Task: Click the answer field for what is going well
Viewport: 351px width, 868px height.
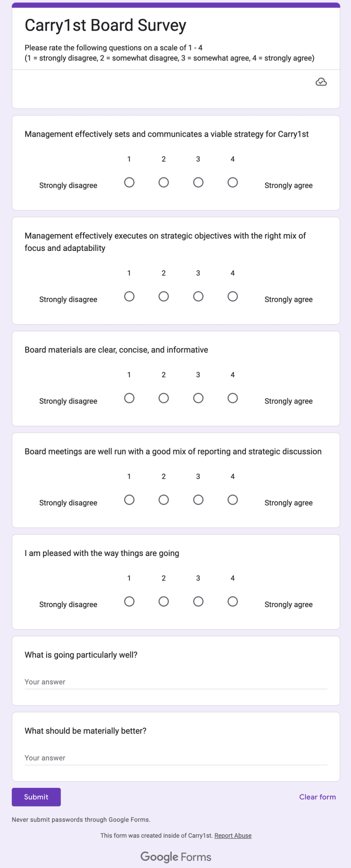Action: [x=175, y=682]
